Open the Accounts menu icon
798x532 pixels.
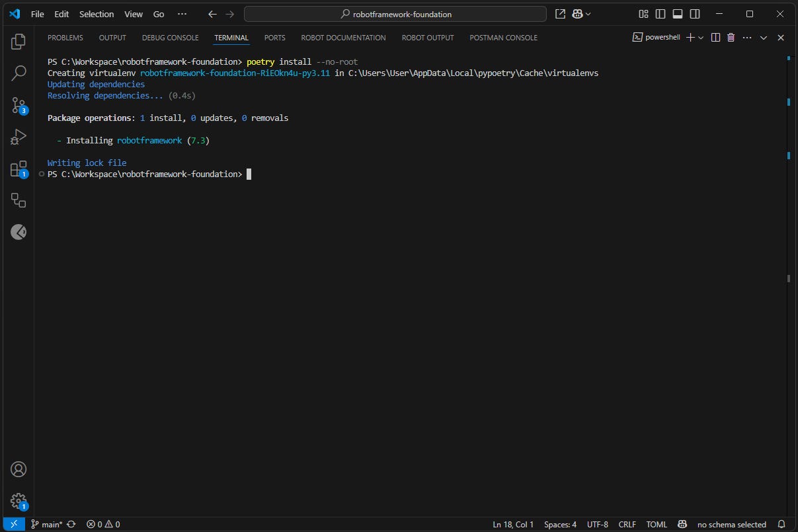(x=19, y=469)
